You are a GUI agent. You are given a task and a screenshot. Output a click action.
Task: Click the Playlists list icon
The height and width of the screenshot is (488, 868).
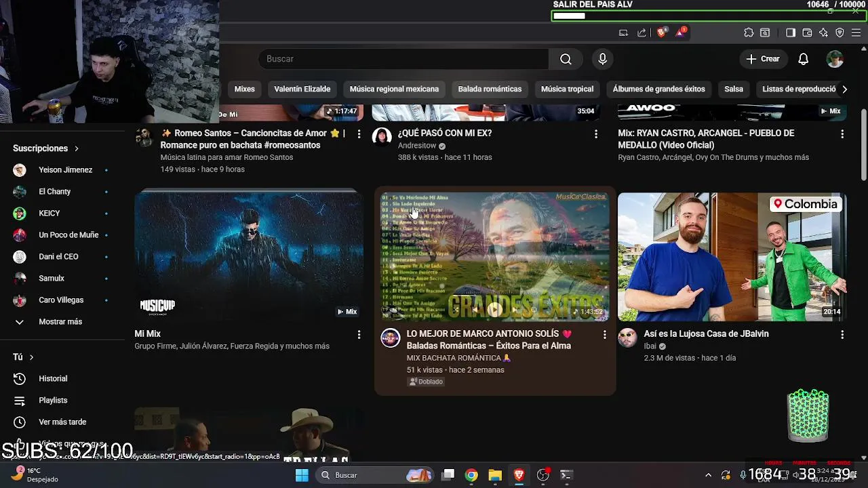tap(20, 401)
